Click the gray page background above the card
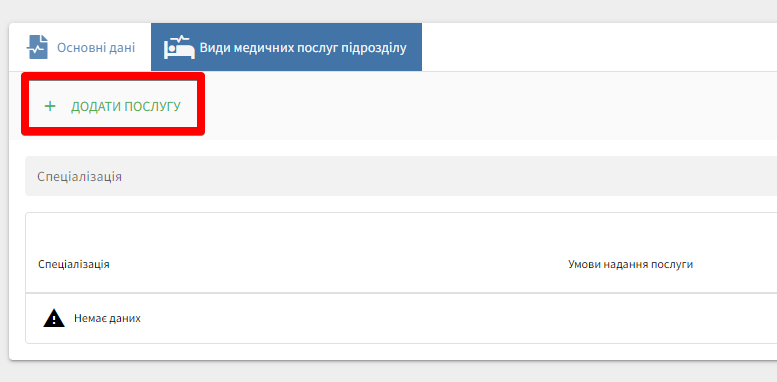Image resolution: width=777 pixels, height=382 pixels. tap(388, 11)
